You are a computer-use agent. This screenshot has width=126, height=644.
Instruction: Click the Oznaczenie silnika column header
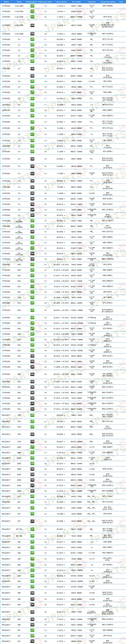[x=108, y=2]
